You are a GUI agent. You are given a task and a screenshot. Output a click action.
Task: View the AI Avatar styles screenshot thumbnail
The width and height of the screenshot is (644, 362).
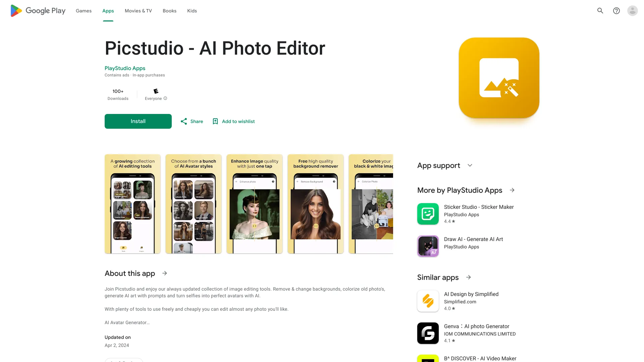[x=193, y=204]
